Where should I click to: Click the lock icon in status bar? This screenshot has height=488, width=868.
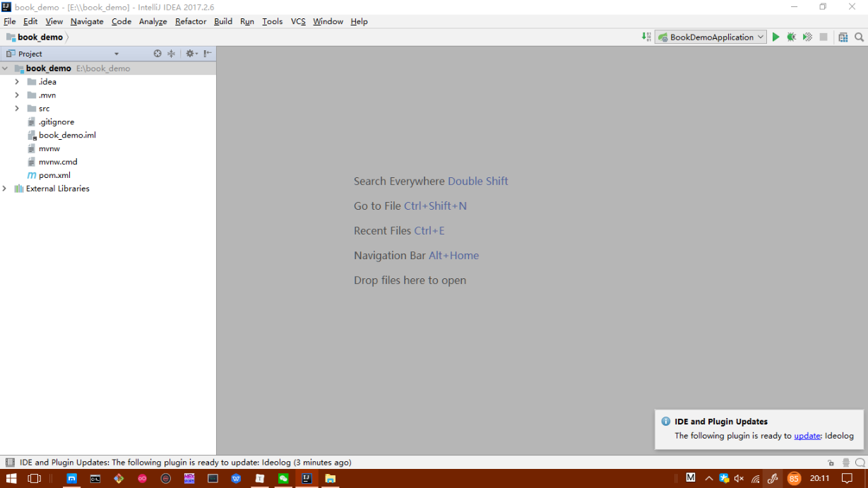click(831, 463)
